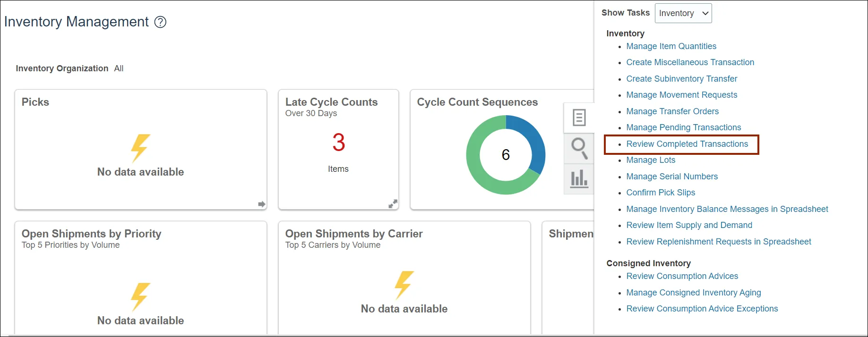Click lightning icon in Open Shipments by Carrier
This screenshot has height=337, width=868.
point(404,285)
